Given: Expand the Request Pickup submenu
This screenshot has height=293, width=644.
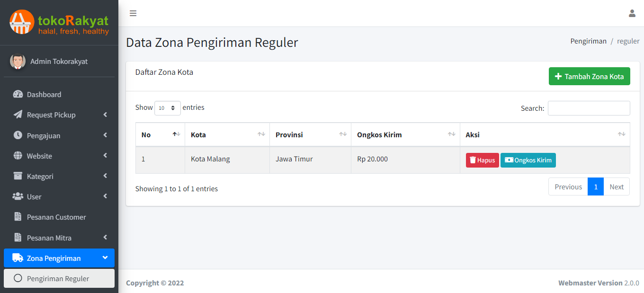Looking at the screenshot, I should [x=51, y=115].
